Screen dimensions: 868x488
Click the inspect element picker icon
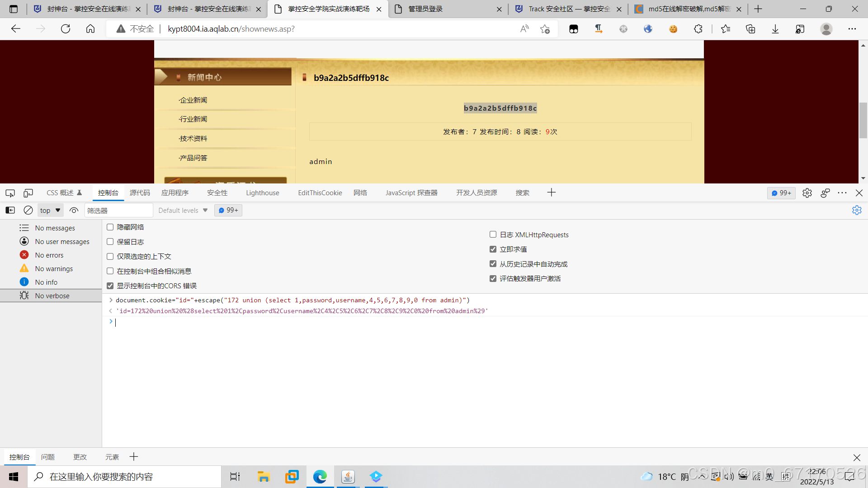pos(10,193)
